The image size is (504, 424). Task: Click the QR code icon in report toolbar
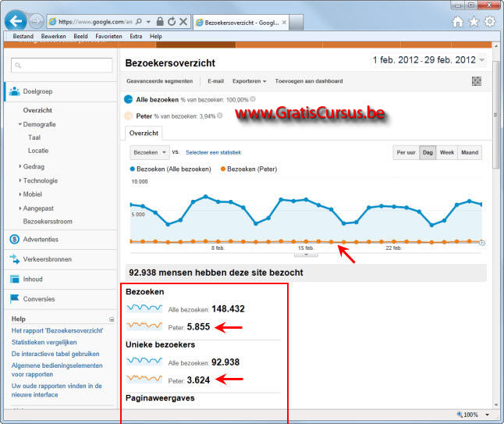pos(477,81)
